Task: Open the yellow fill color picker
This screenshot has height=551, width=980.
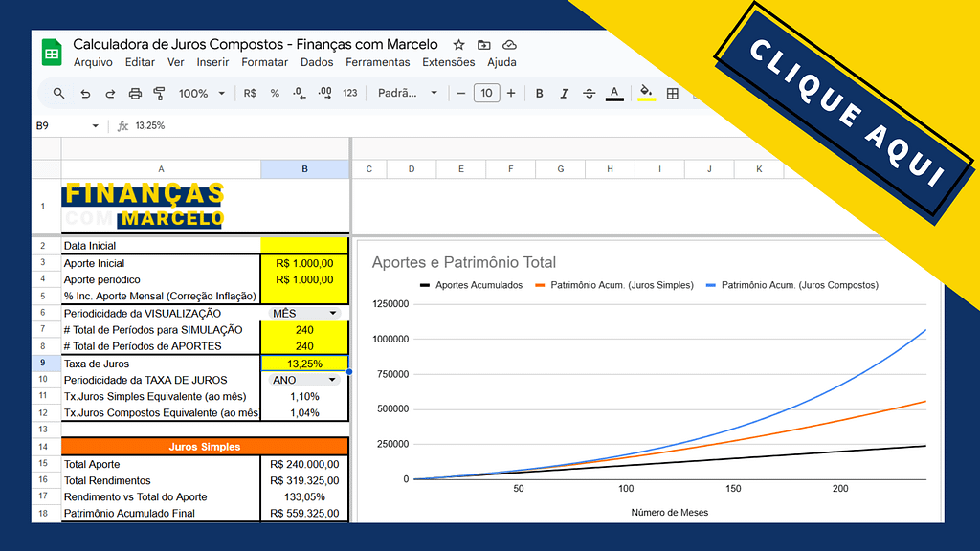Action: click(647, 94)
